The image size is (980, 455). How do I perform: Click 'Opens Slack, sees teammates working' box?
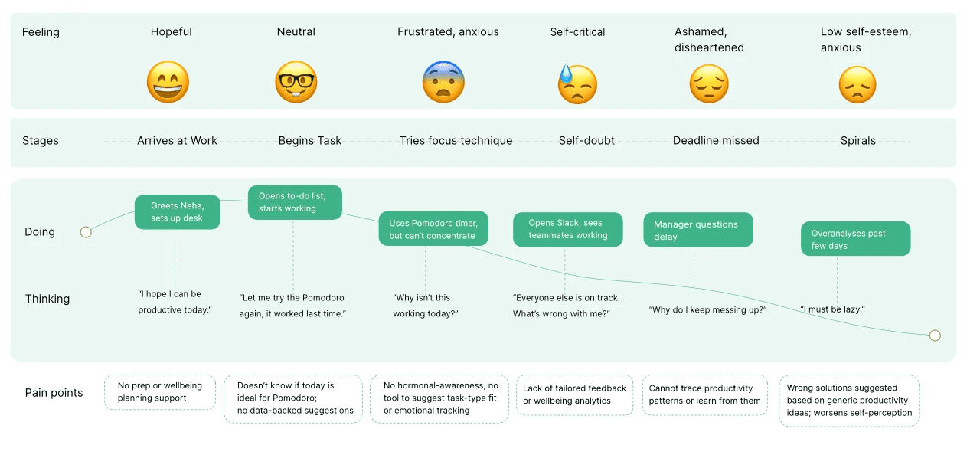[567, 229]
